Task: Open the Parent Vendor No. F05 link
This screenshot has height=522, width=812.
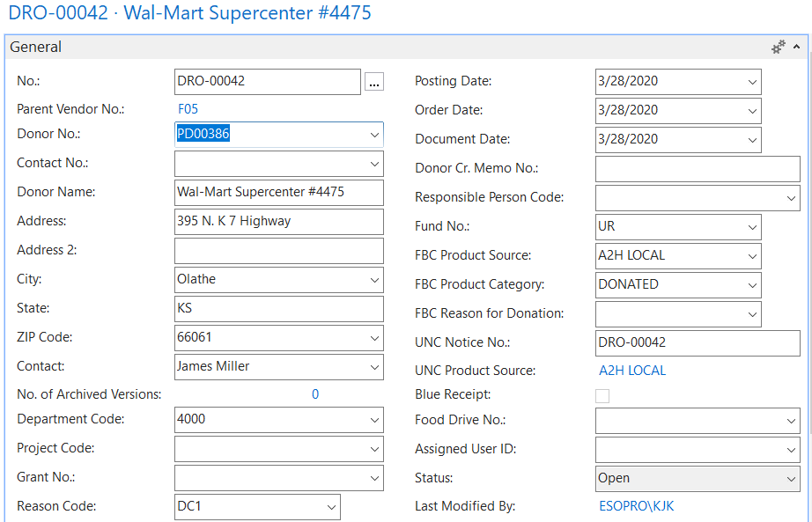Action: tap(188, 109)
